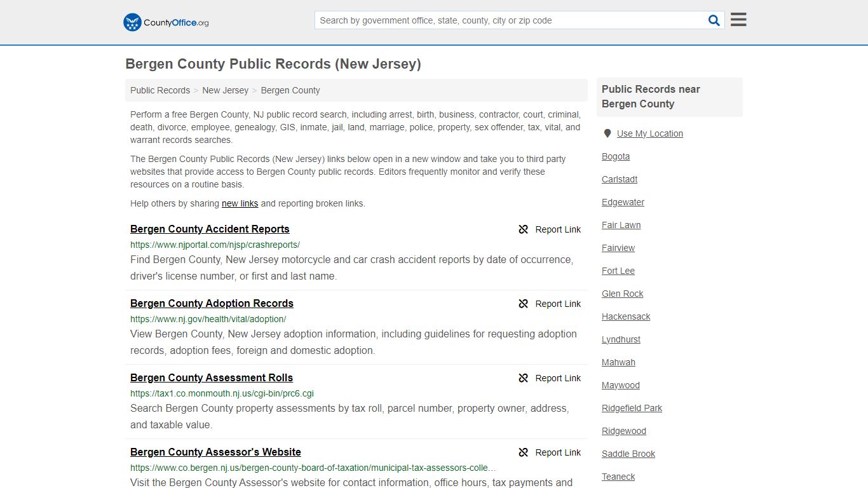Click the search magnifier icon
Screen dimensions: 868x488
tap(714, 20)
